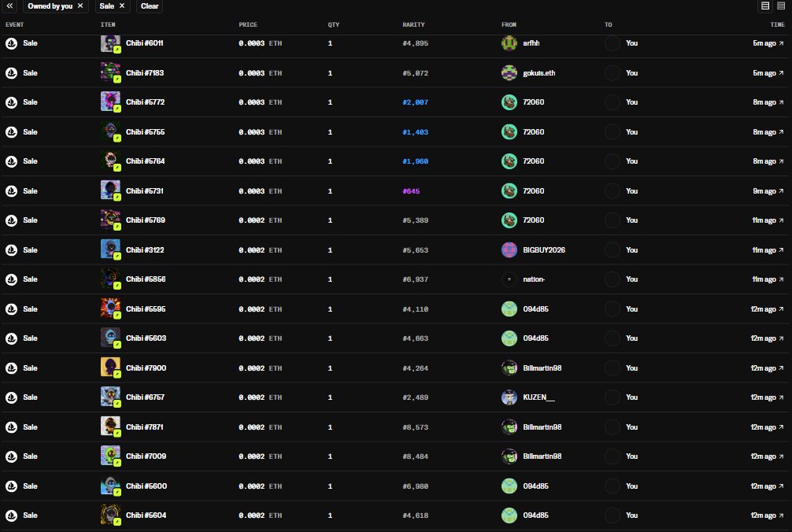Image resolution: width=792 pixels, height=532 pixels.
Task: Open transaction link for Chibi #6011 sale
Action: 782,43
